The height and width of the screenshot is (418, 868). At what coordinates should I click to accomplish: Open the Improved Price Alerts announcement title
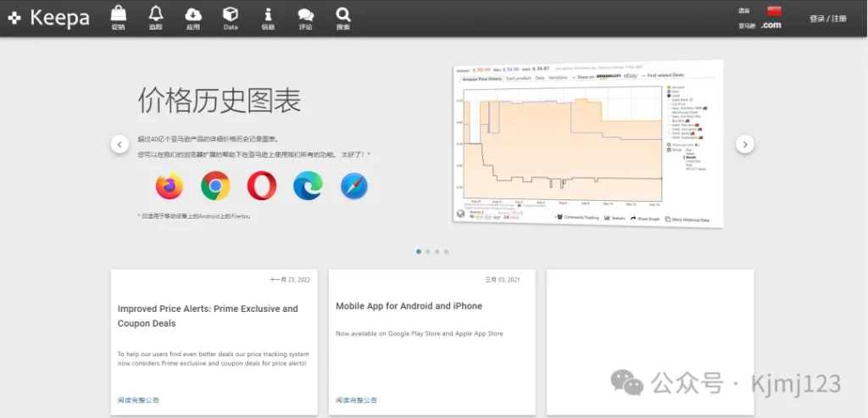click(208, 315)
